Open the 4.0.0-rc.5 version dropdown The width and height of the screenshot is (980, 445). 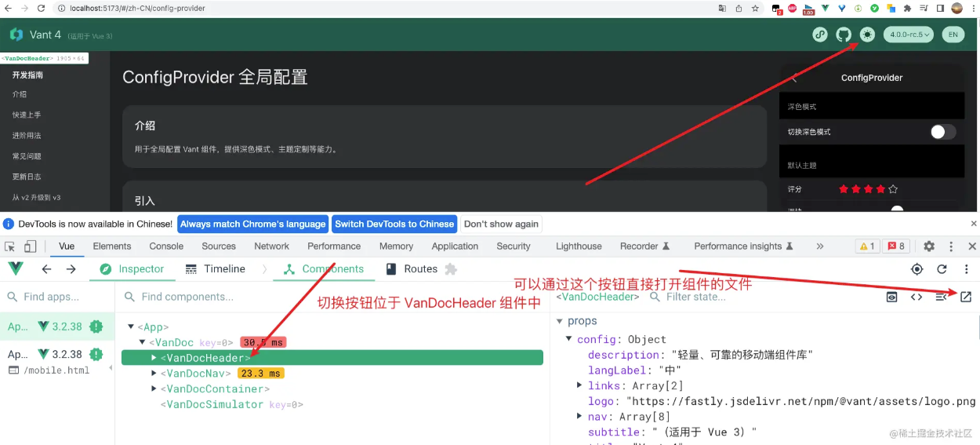click(909, 35)
